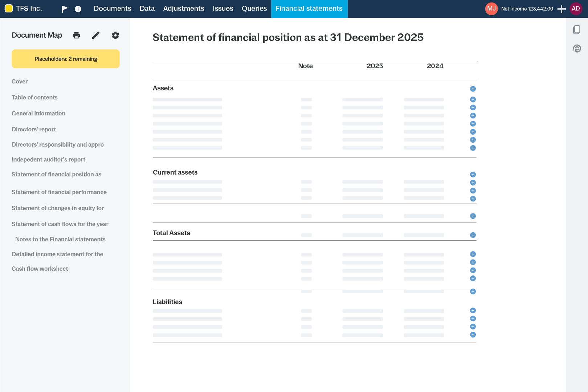Select the Queries menu item
Screen dimensions: 588x392
[254, 8]
